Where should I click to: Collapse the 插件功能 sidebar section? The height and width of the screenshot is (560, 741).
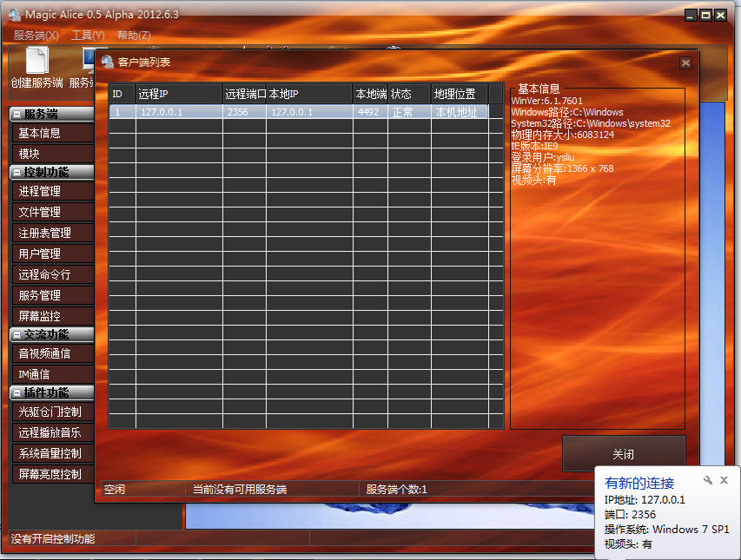(17, 392)
